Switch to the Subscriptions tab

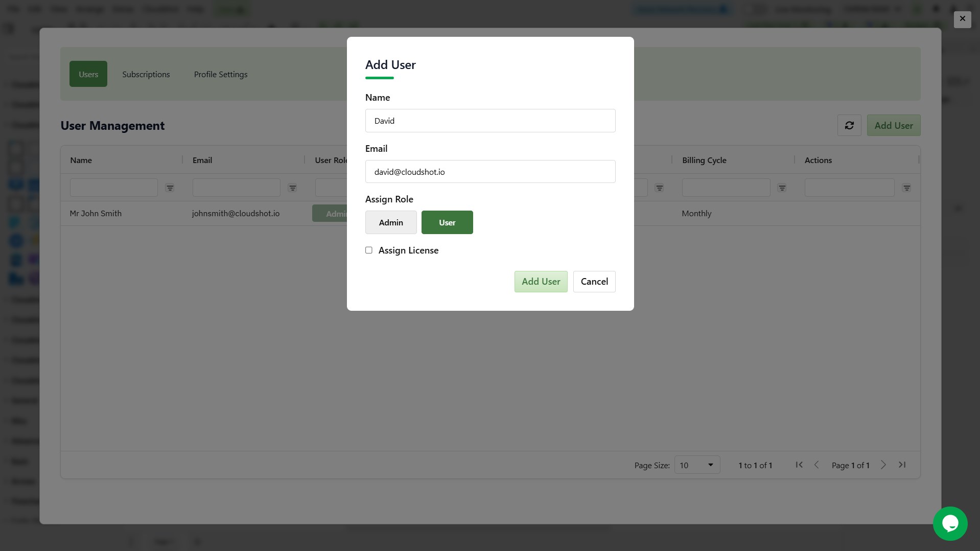point(146,74)
